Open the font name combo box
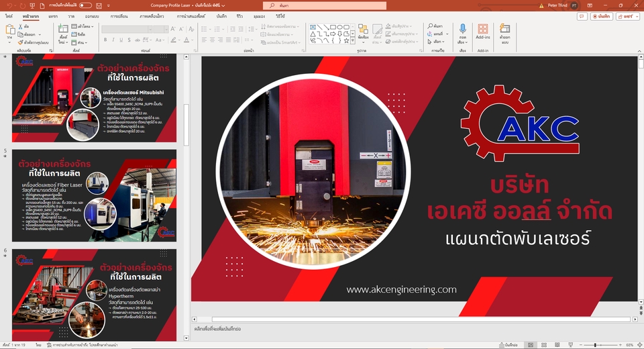 click(x=127, y=29)
